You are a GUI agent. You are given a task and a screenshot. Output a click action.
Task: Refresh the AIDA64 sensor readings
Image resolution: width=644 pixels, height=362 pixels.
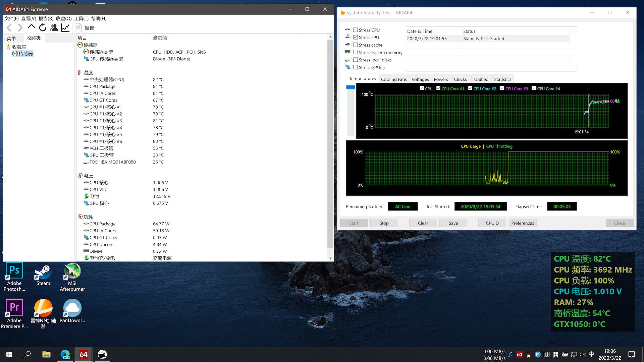pyautogui.click(x=43, y=27)
